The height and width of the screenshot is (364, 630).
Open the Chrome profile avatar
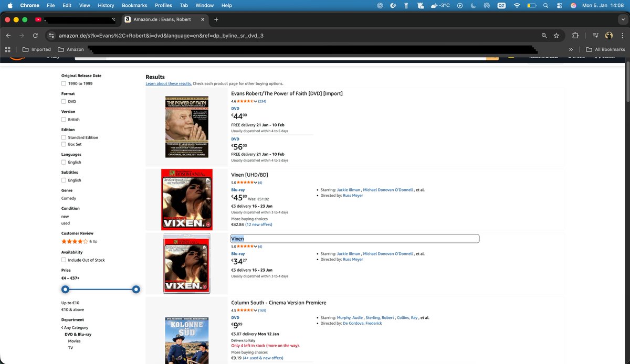point(609,35)
